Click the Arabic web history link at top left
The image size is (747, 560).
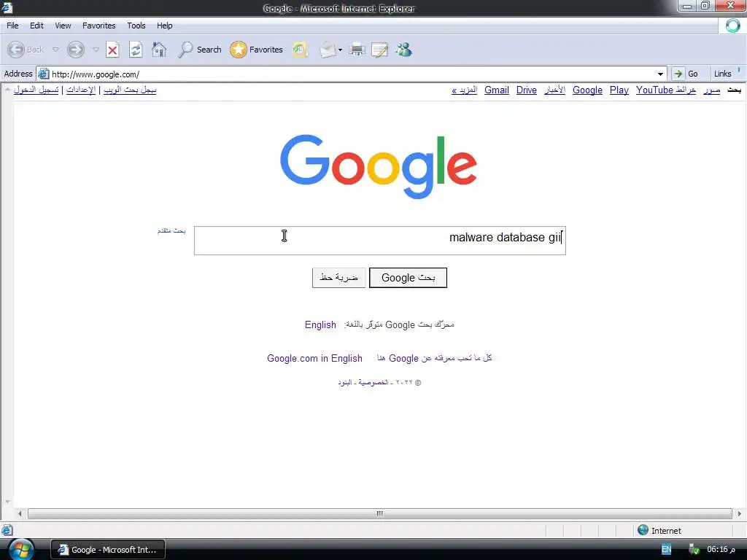tap(130, 90)
